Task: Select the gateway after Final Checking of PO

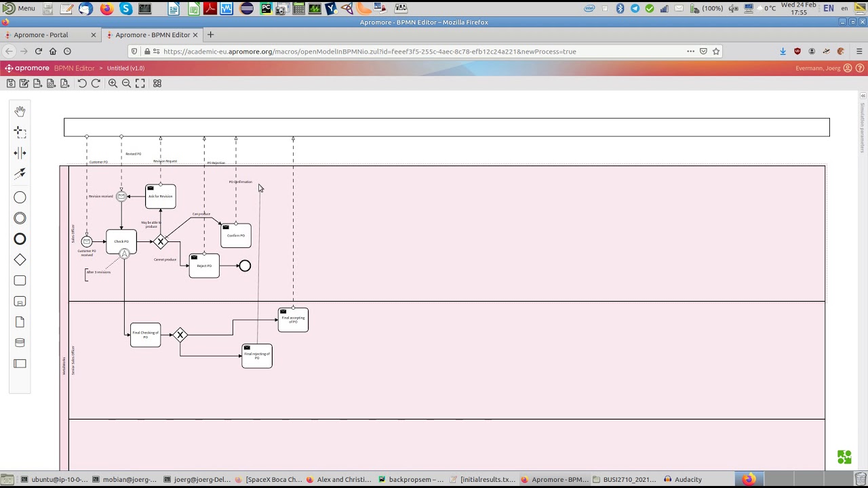Action: tap(180, 335)
